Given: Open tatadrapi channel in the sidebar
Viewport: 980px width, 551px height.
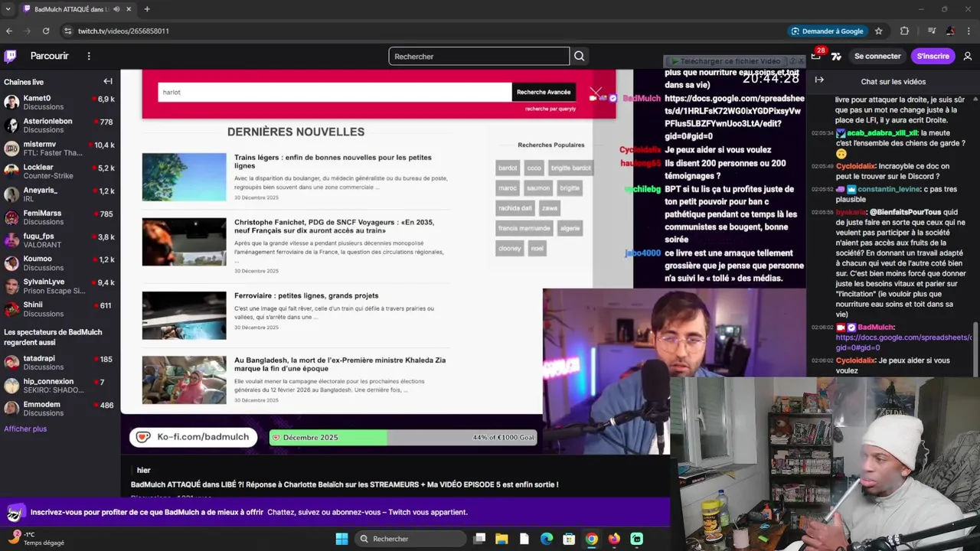Looking at the screenshot, I should click(x=60, y=363).
